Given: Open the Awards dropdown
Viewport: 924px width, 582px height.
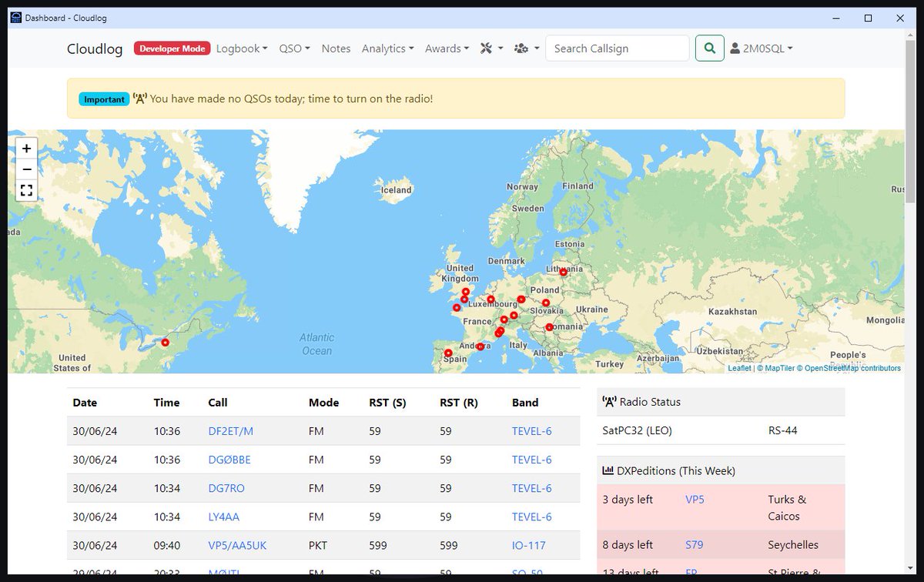Looking at the screenshot, I should [447, 48].
